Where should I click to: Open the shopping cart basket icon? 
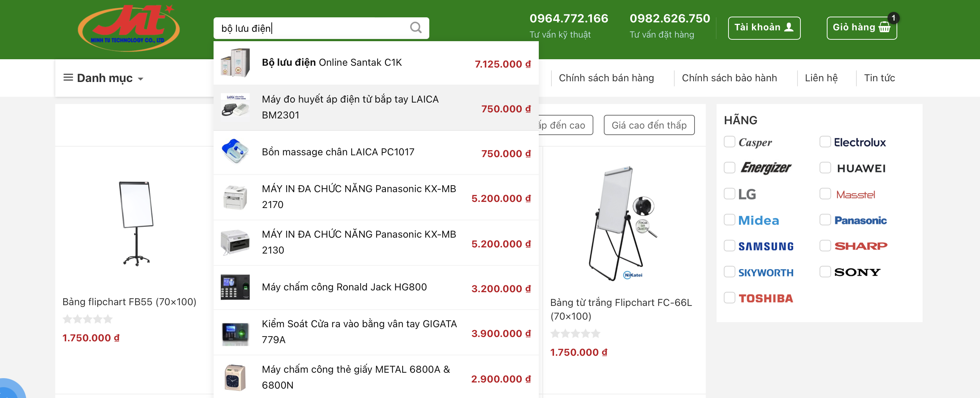point(884,28)
